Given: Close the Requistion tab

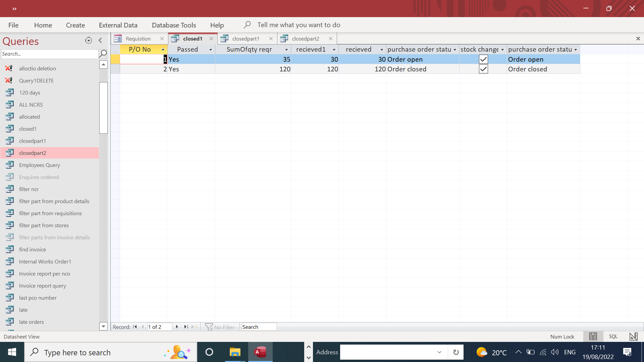Looking at the screenshot, I should 162,39.
